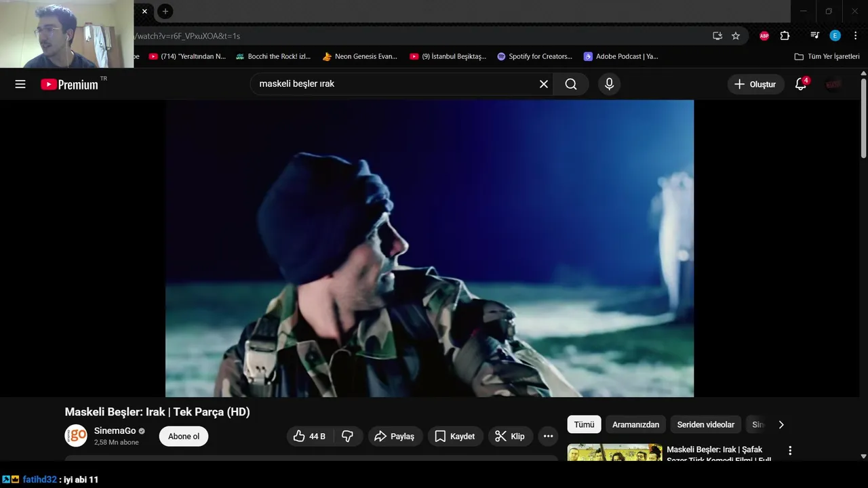This screenshot has width=868, height=488.
Task: Open the Neon Genesis Evan... bookmark
Action: tap(360, 57)
